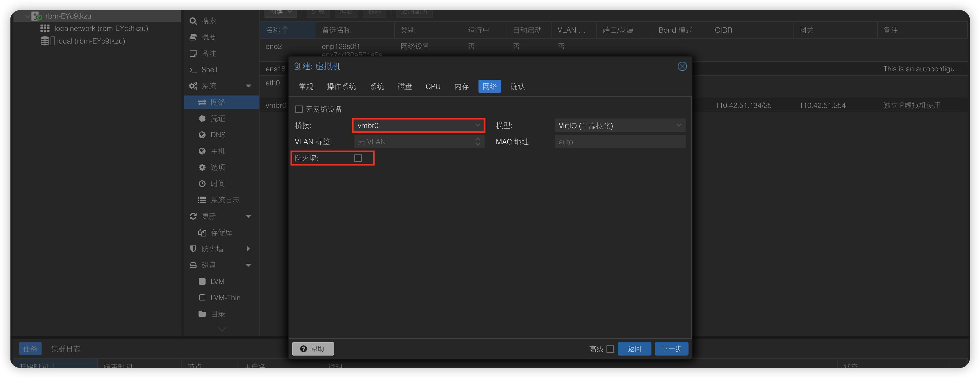The image size is (980, 378).
Task: Click the search magnifier icon
Action: (x=193, y=21)
